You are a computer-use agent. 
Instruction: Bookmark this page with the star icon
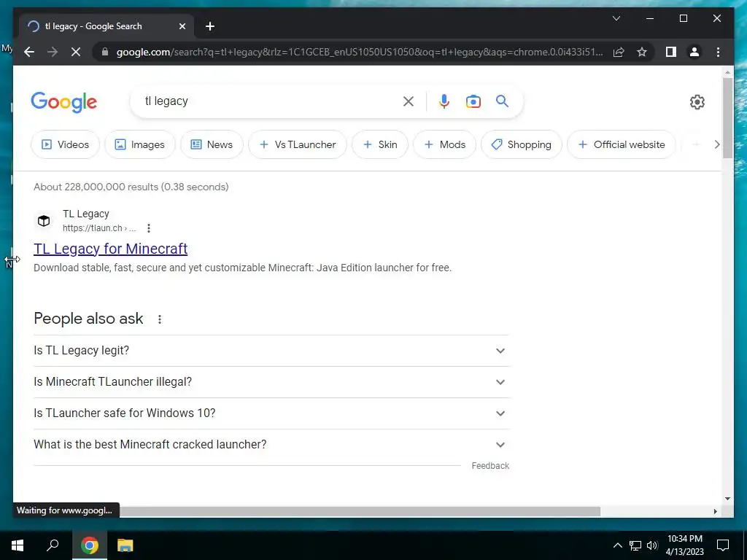click(x=642, y=52)
